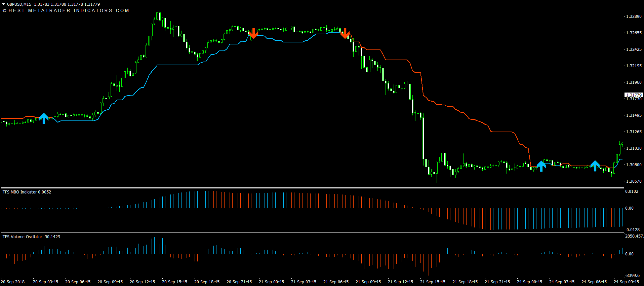Image resolution: width=644 pixels, height=286 pixels.
Task: Click the 0.0102 MBO indicator scale value
Action: pos(632,191)
